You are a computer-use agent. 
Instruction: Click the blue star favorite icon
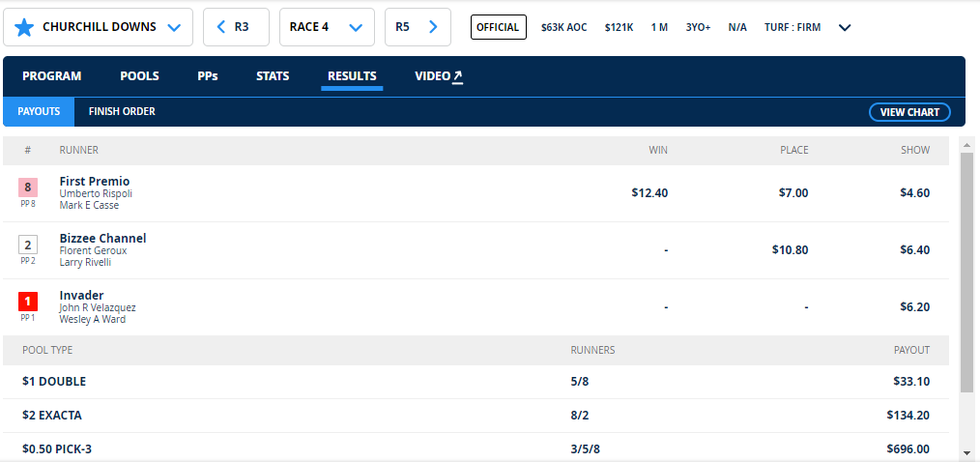click(24, 27)
